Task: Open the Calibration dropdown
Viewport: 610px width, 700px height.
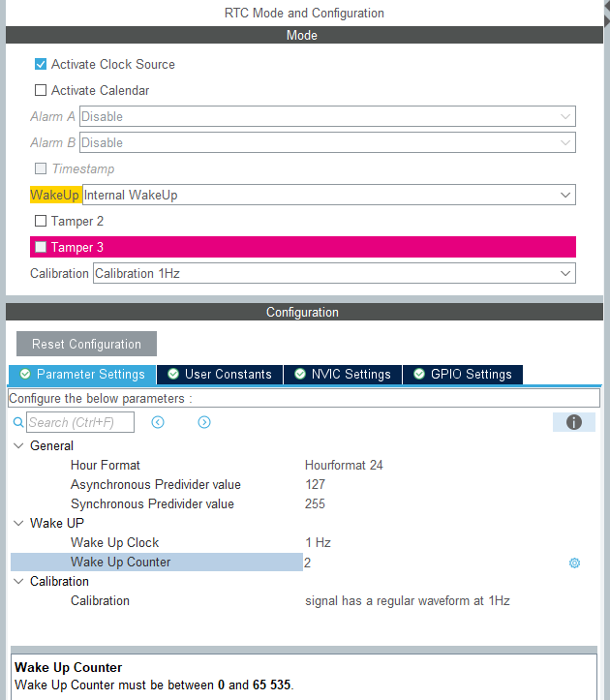Action: point(334,274)
